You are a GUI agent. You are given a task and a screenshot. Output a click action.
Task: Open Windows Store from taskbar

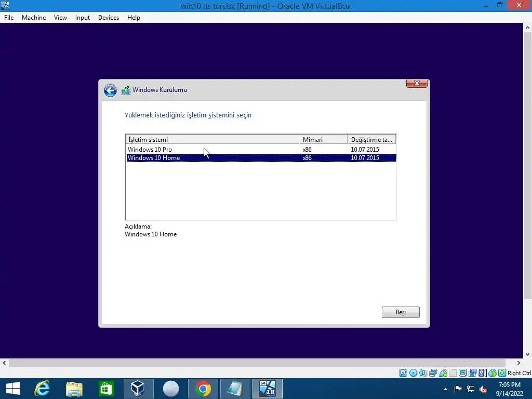coord(106,389)
